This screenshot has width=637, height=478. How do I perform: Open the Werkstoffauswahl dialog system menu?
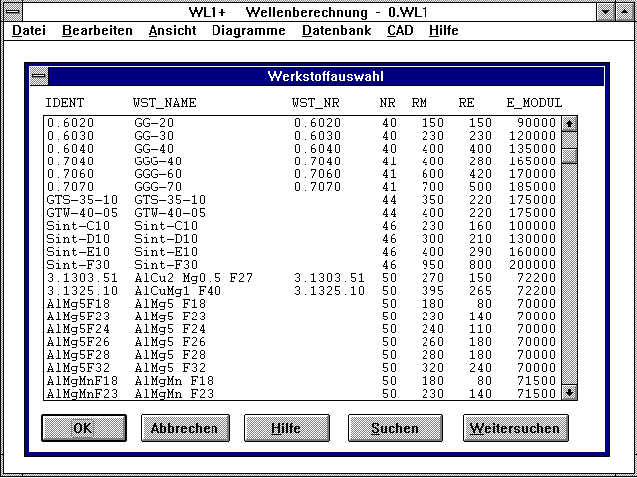click(x=38, y=77)
